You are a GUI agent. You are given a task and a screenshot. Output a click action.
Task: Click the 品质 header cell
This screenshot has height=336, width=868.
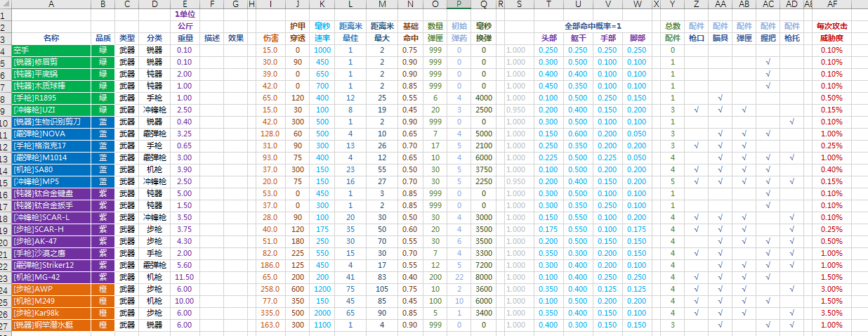(x=103, y=38)
